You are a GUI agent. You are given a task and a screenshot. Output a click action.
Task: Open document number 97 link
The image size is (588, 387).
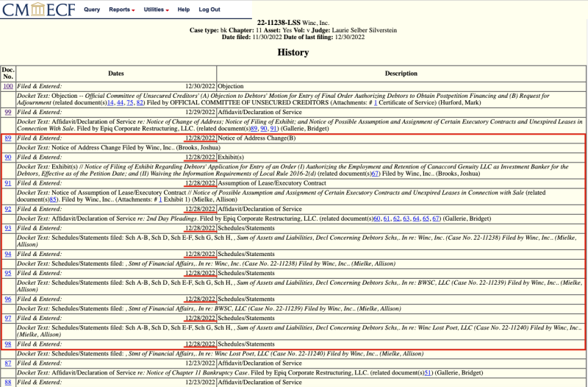point(8,318)
